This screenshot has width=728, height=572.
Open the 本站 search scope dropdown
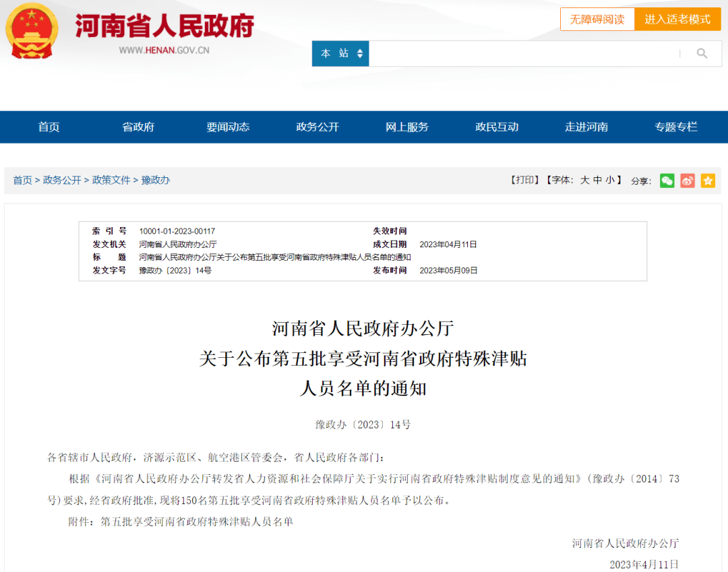(x=340, y=54)
